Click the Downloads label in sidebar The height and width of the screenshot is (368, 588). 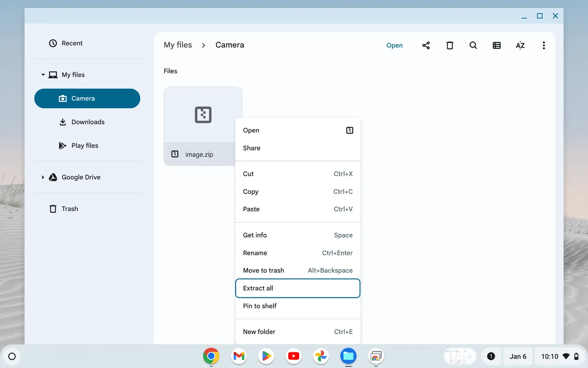point(88,122)
